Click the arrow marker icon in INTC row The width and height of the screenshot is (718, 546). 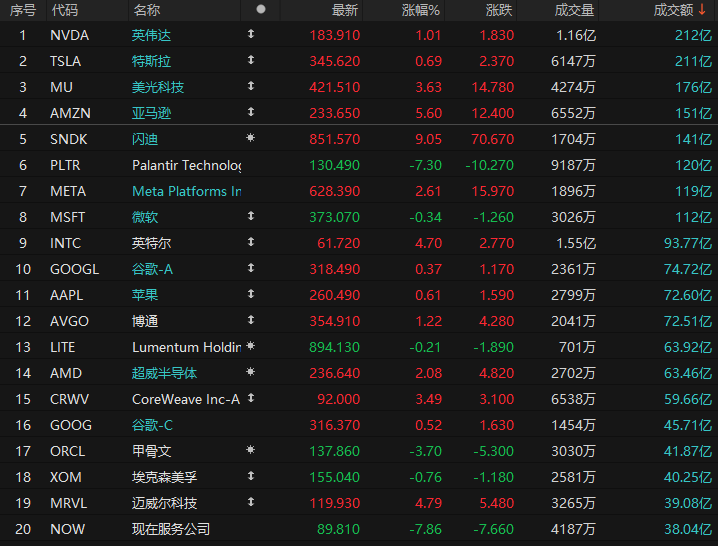coord(250,242)
